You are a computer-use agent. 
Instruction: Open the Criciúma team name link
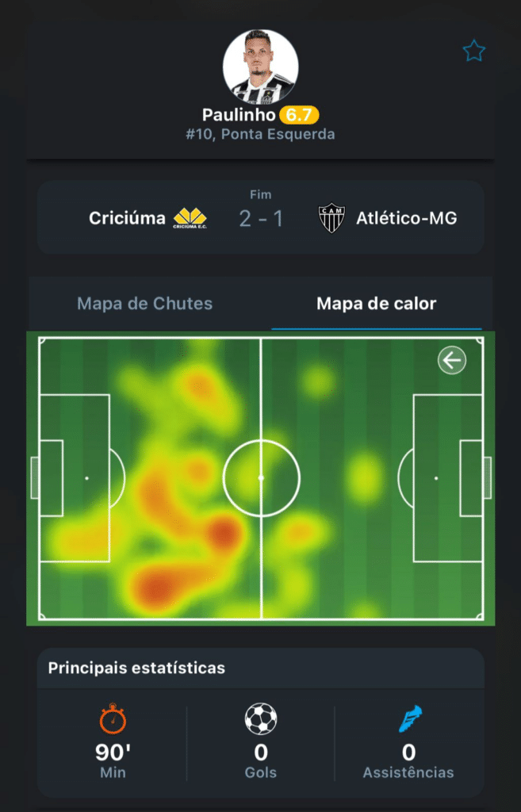click(x=128, y=218)
